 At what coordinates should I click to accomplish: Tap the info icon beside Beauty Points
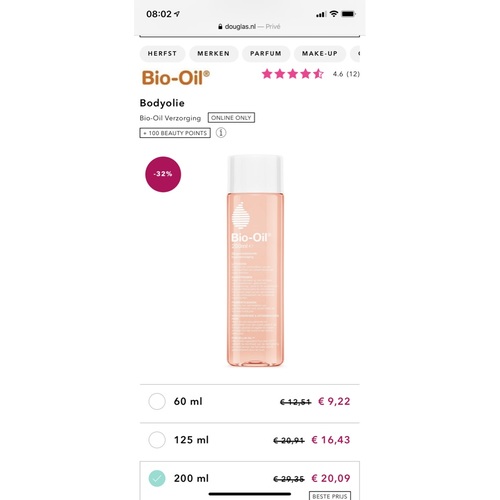pyautogui.click(x=221, y=133)
